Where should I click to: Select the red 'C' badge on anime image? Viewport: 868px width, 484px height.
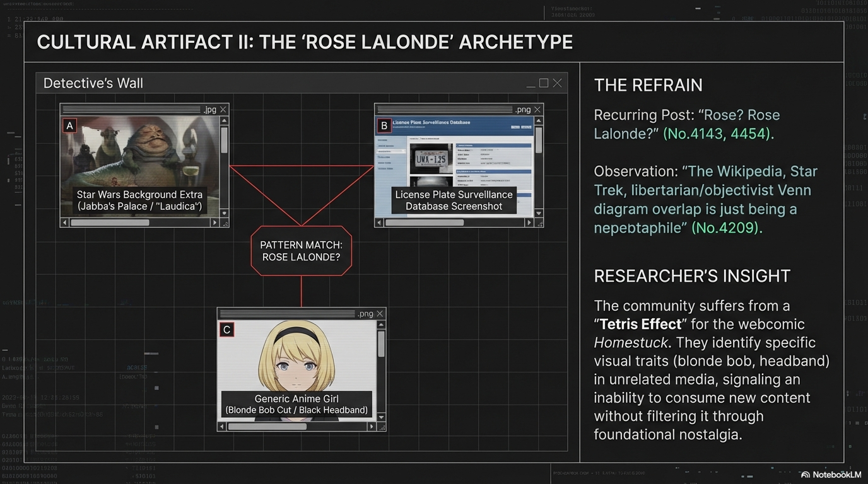click(226, 330)
